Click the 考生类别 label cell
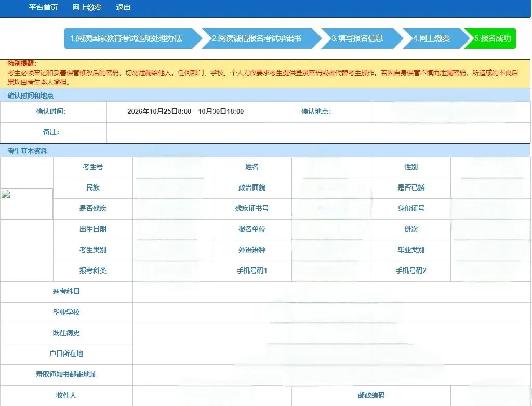The image size is (532, 406). click(x=93, y=250)
